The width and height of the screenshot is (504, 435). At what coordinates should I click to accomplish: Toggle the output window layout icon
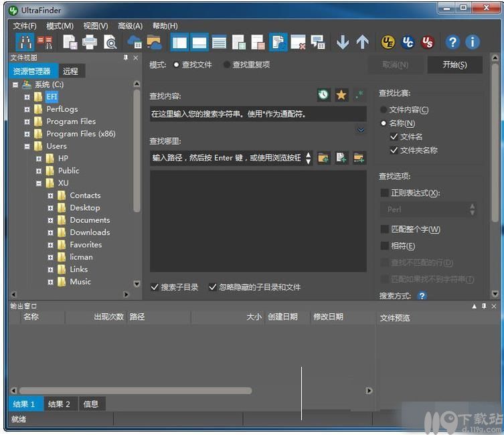click(199, 42)
